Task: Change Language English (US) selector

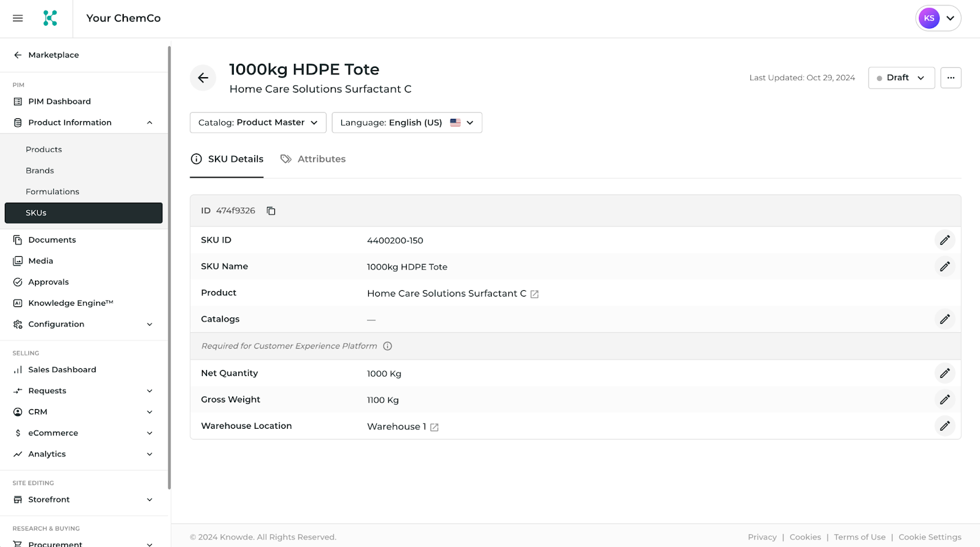Action: tap(407, 123)
